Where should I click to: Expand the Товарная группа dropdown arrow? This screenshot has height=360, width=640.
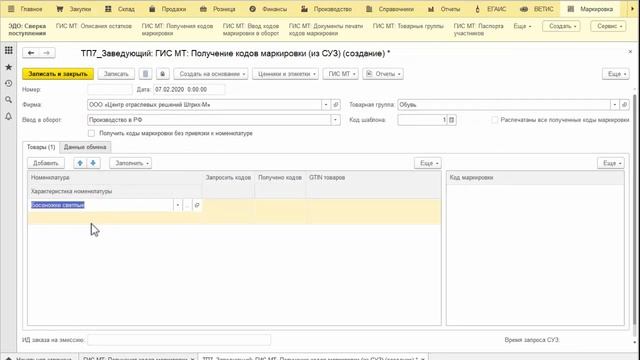[614, 105]
